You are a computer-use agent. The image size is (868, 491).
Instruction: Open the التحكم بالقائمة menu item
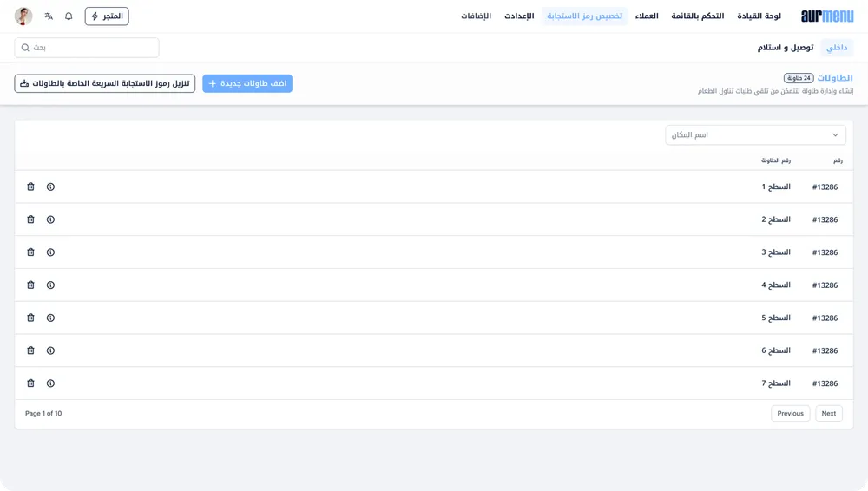(x=697, y=16)
